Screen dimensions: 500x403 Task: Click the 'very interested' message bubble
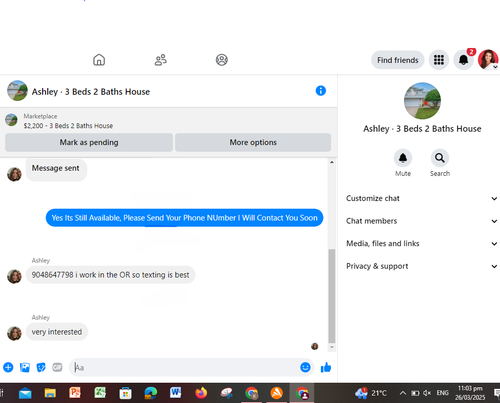(x=57, y=332)
